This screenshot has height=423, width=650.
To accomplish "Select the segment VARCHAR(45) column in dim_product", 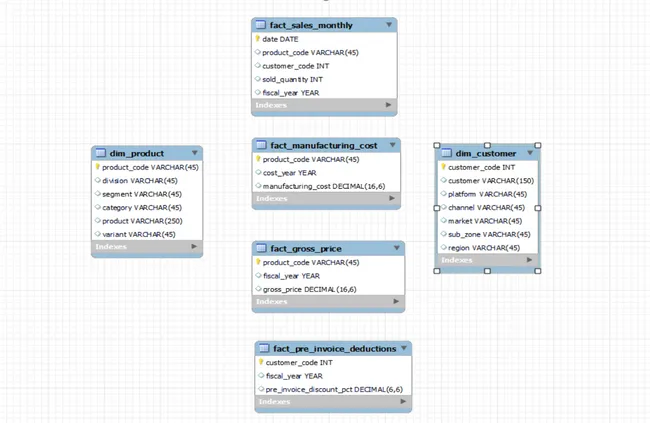I will (x=142, y=194).
